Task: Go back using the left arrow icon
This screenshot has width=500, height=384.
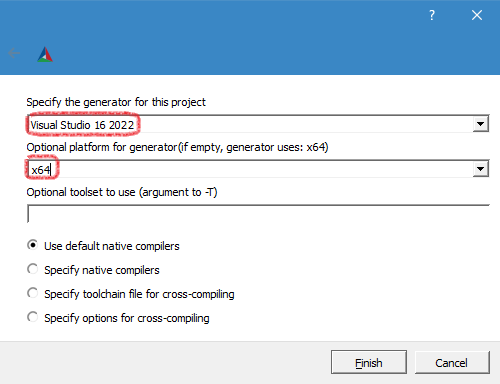Action: pyautogui.click(x=14, y=53)
